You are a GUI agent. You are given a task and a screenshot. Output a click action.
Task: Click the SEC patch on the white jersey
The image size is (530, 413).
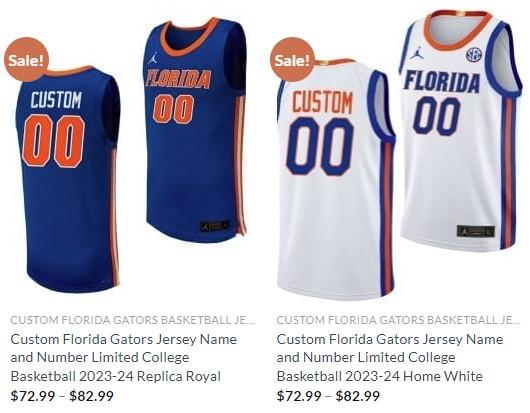coord(474,54)
